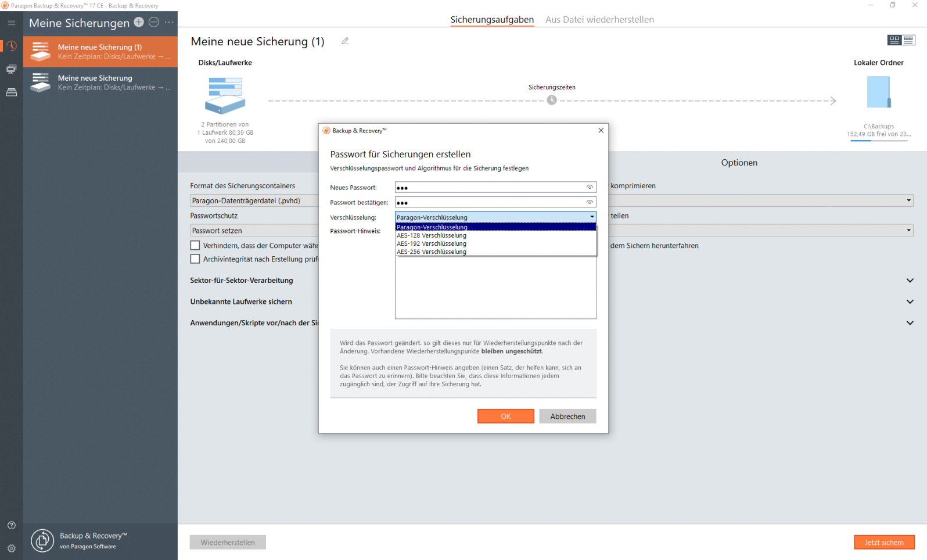Open the three-dots more options menu

click(169, 22)
